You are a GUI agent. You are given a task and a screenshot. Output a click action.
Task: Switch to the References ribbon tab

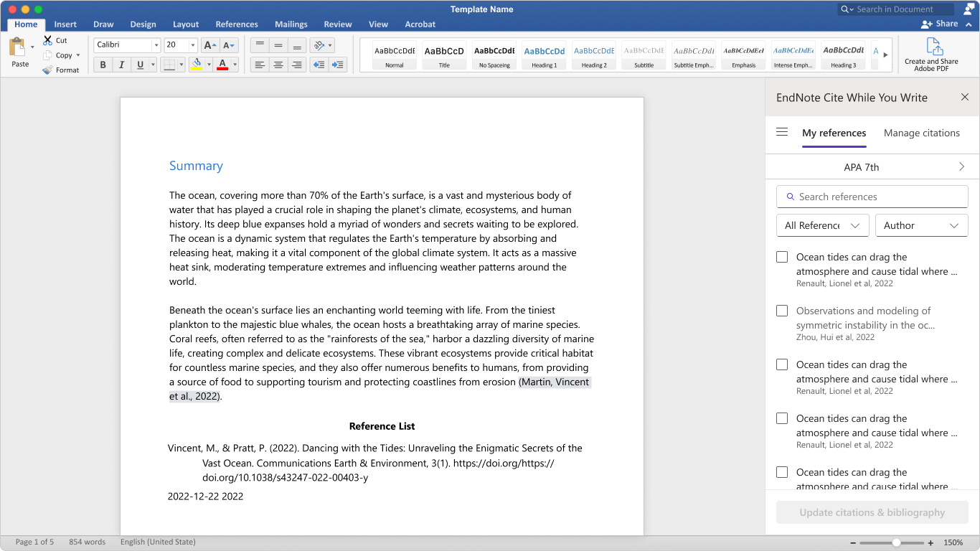pos(237,24)
